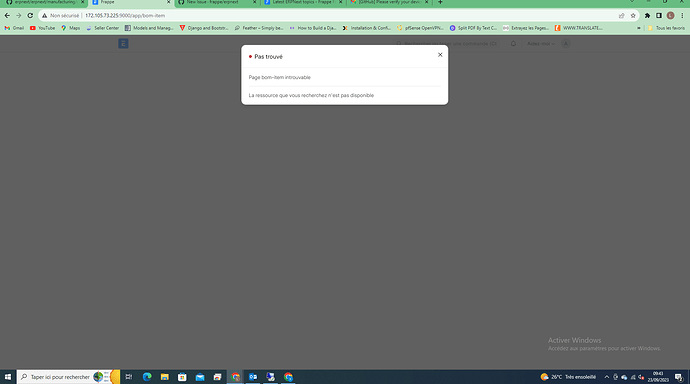Close the Pas trouvé dialog
This screenshot has height=384, width=690.
coord(440,55)
